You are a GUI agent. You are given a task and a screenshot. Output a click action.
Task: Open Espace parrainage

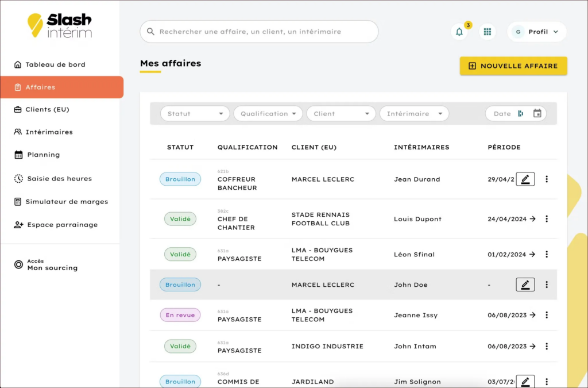coord(56,225)
